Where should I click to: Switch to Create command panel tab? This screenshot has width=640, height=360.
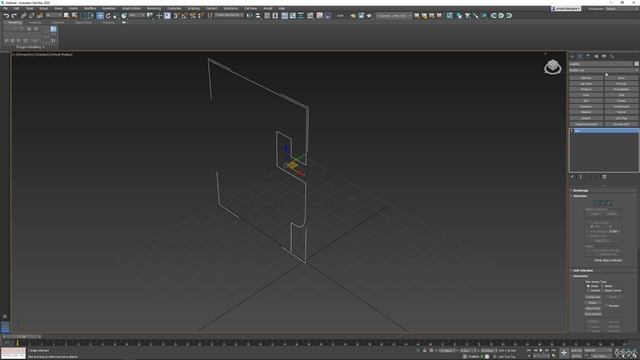(572, 56)
